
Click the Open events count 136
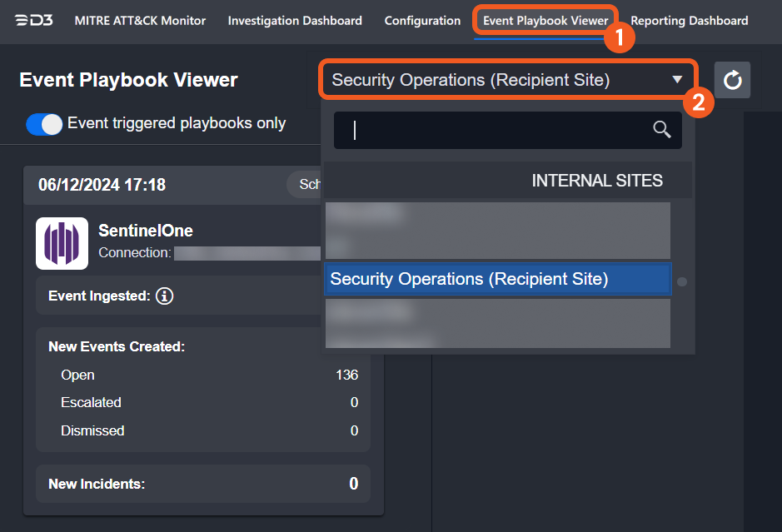[x=346, y=375]
